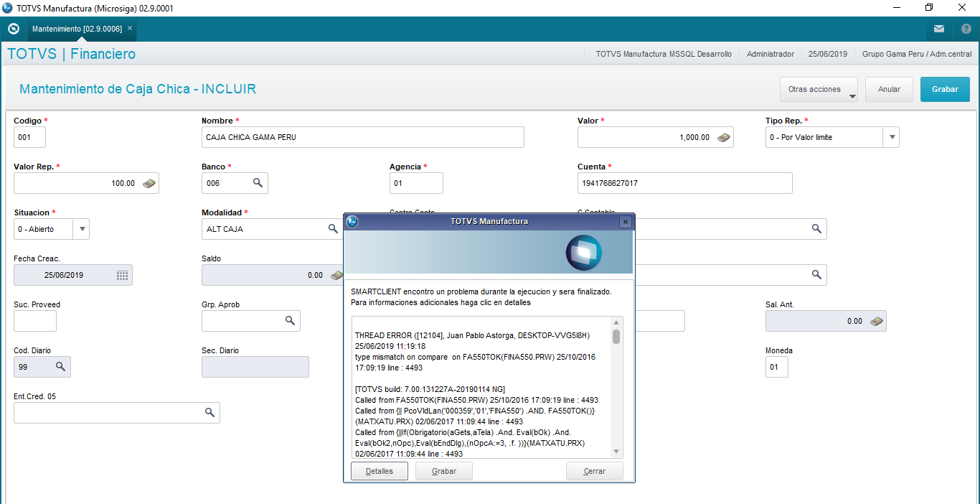980x504 pixels.
Task: Restore down the main window
Action: coord(929,8)
